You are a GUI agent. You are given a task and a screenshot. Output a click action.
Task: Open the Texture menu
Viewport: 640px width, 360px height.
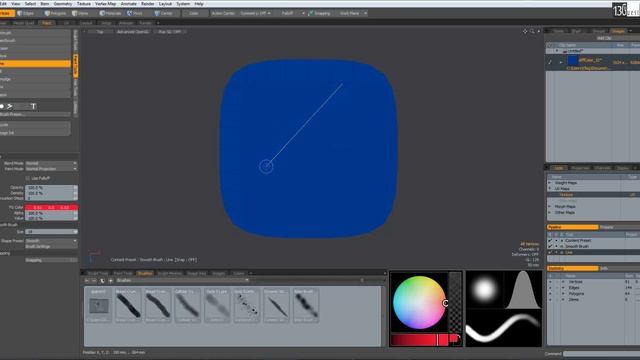tap(84, 4)
